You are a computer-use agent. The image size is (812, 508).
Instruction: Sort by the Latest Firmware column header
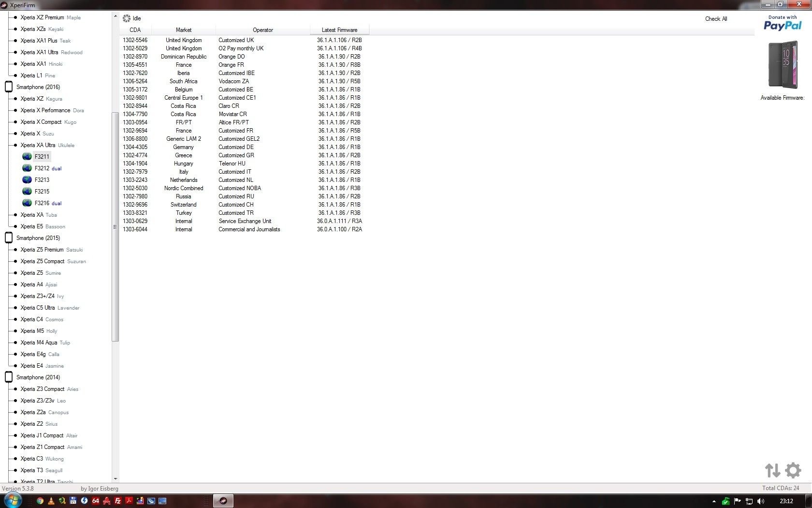[x=340, y=30]
